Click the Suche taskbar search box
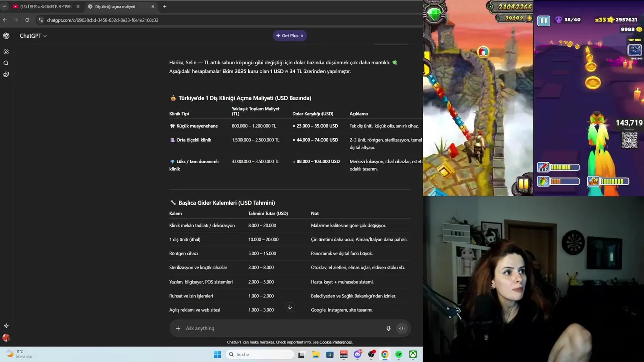 [x=260, y=354]
